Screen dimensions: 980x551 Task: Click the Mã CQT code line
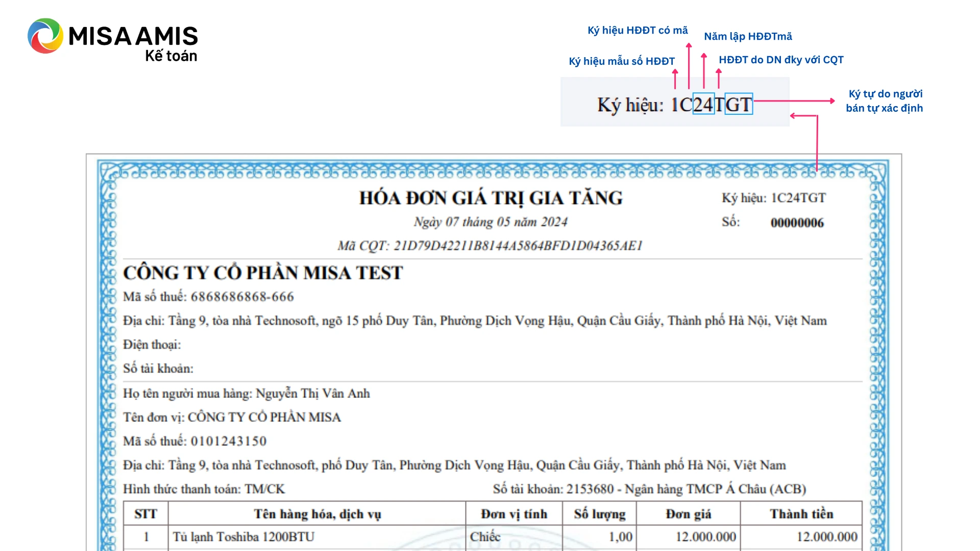(489, 246)
